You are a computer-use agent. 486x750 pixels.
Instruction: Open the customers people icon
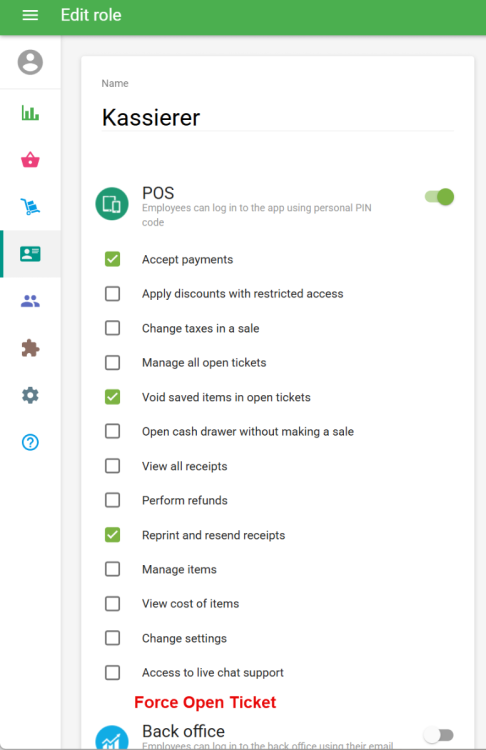click(x=30, y=301)
